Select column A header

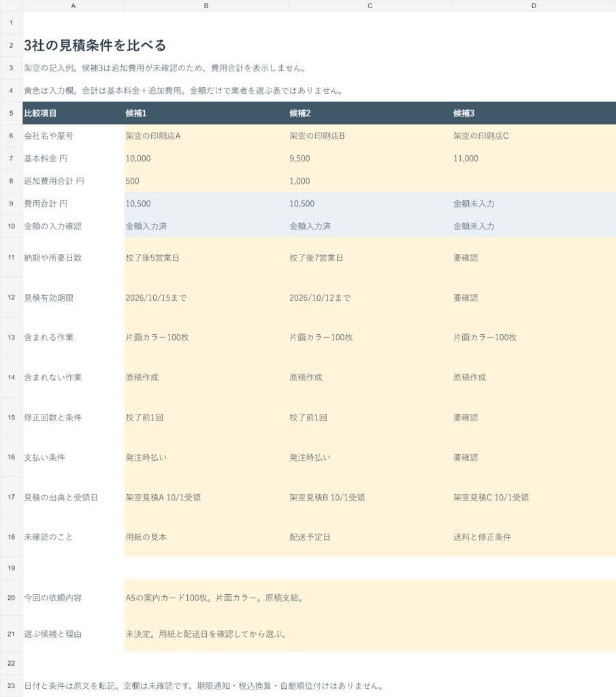74,5
